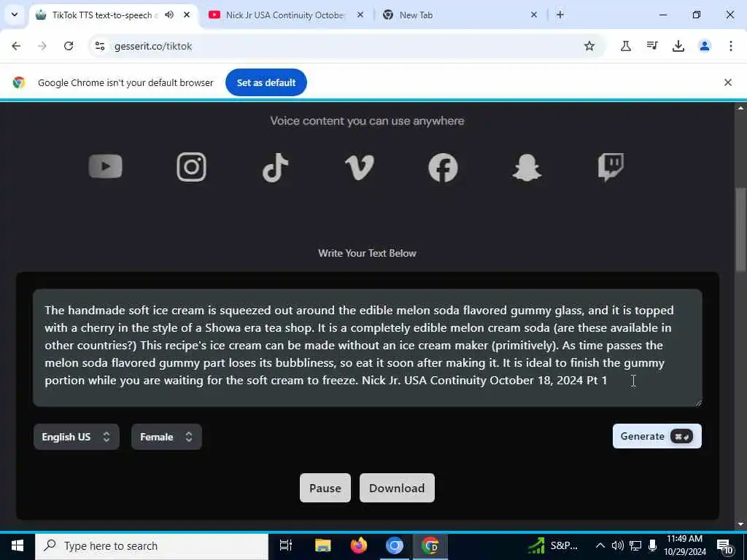
Task: Close the Nick Jr USA Continuity tab
Action: [x=360, y=15]
